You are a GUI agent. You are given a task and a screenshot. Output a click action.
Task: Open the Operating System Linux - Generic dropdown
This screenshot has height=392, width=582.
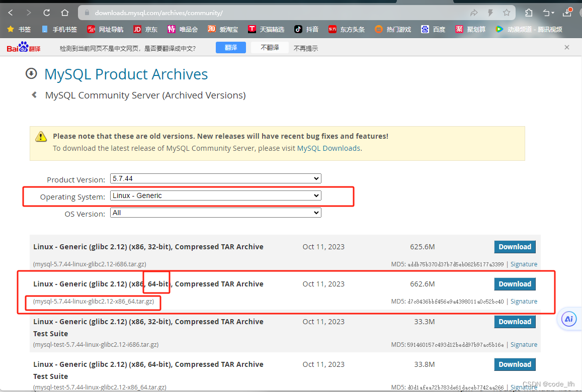tap(216, 195)
